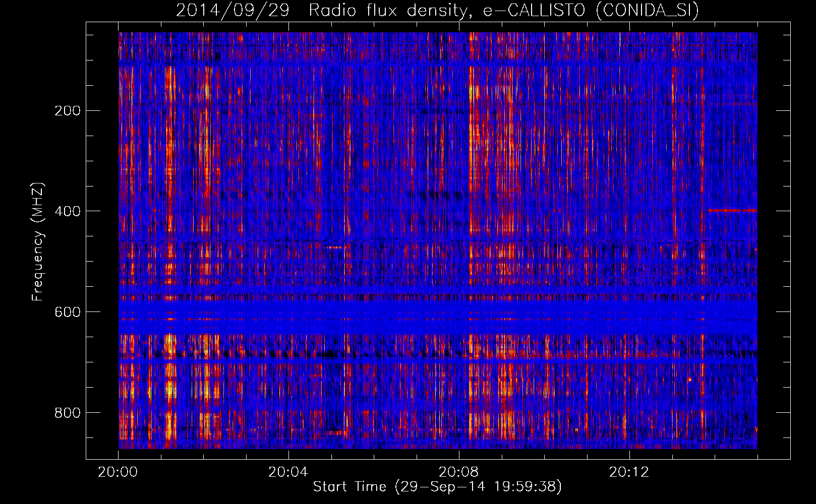The height and width of the screenshot is (504, 816).
Task: Click the date "2014/09/29" in title
Action: pyautogui.click(x=233, y=10)
